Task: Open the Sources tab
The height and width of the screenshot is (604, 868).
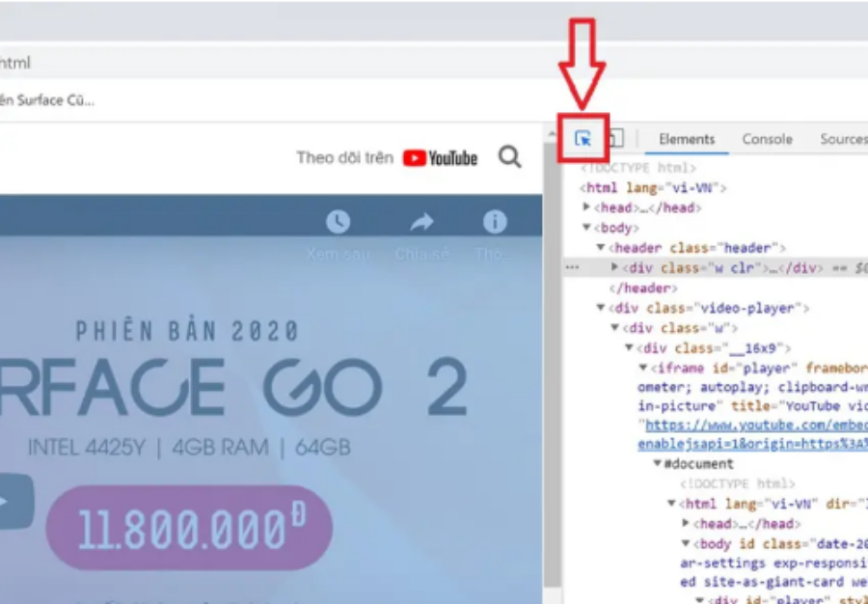Action: tap(843, 139)
